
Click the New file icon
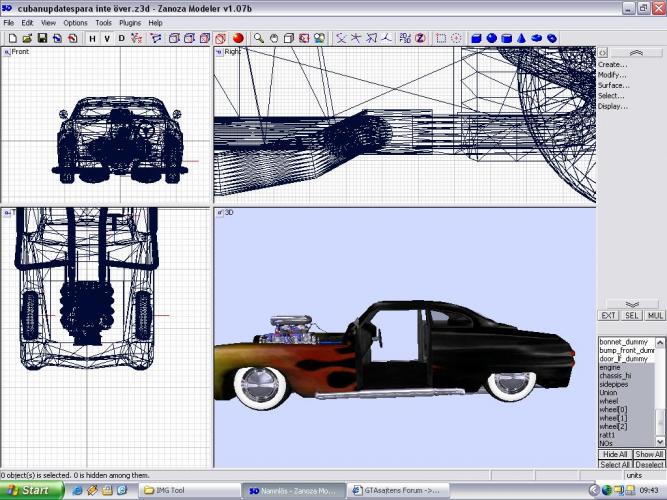tap(11, 38)
